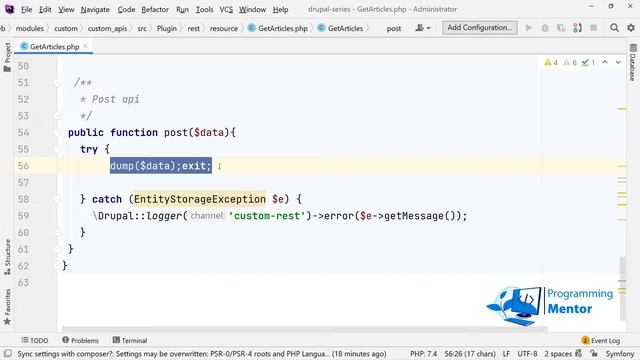The width and height of the screenshot is (640, 360).
Task: Click the Run with Coverage icon
Action: (x=561, y=28)
